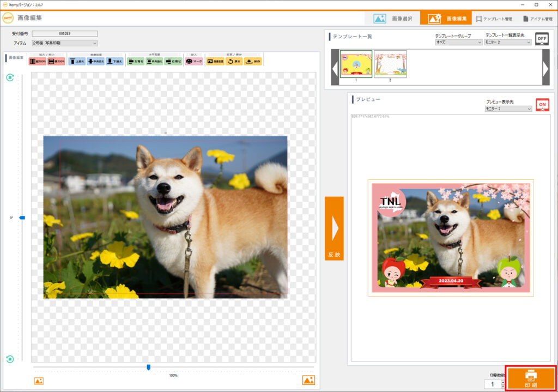558x392 pixels.
Task: Align image to top with 上揃え
Action: tap(77, 62)
